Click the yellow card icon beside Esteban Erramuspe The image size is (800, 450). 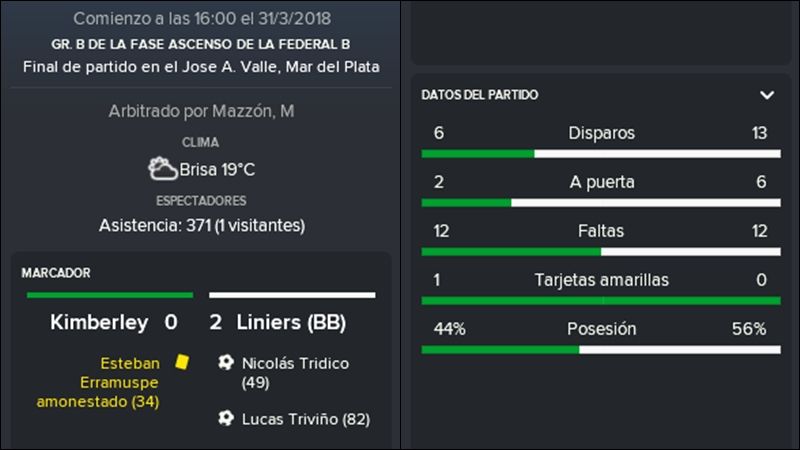pos(182,362)
